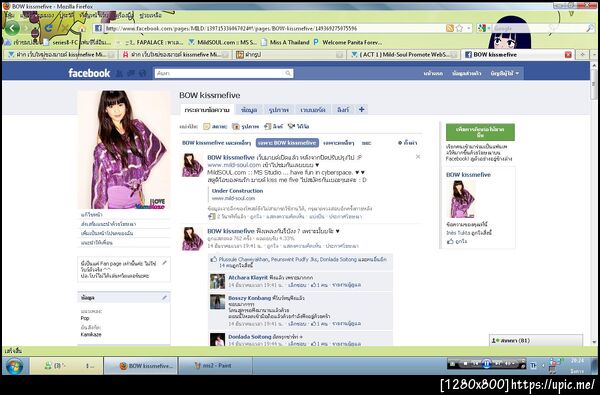600x395 pixels.
Task: Stop playback in taskbar media player
Action: 465,363
